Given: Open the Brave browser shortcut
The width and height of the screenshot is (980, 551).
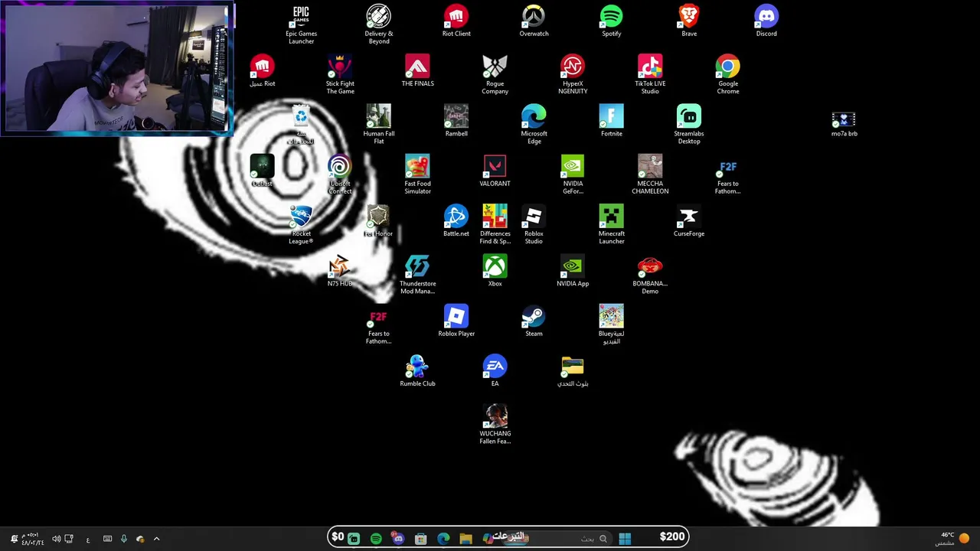Looking at the screenshot, I should 689,21.
